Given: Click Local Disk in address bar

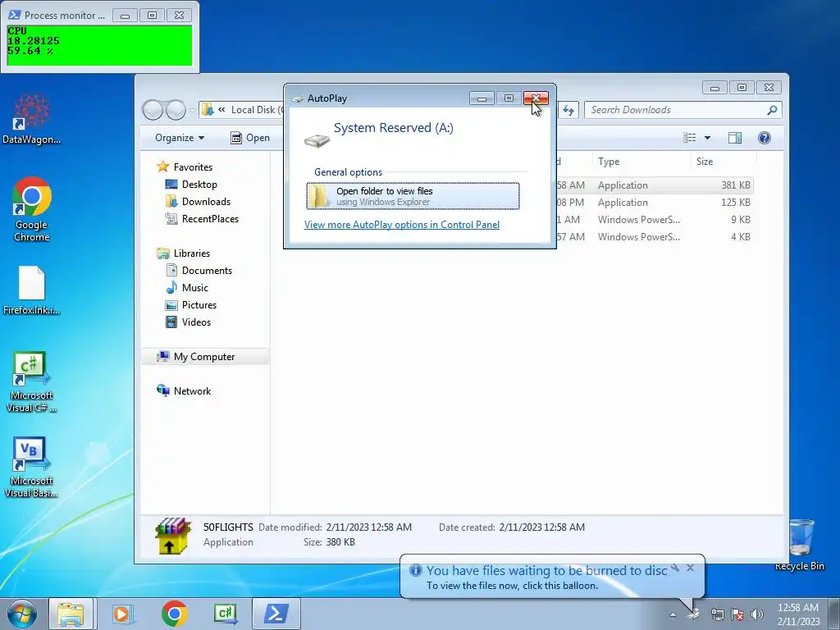Looking at the screenshot, I should click(257, 110).
